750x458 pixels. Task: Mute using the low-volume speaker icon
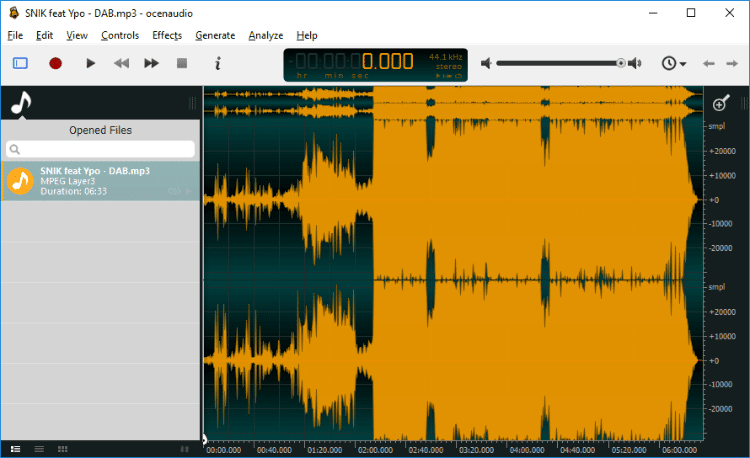pyautogui.click(x=486, y=63)
